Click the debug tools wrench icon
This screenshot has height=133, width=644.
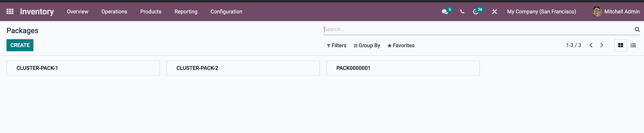tap(494, 11)
